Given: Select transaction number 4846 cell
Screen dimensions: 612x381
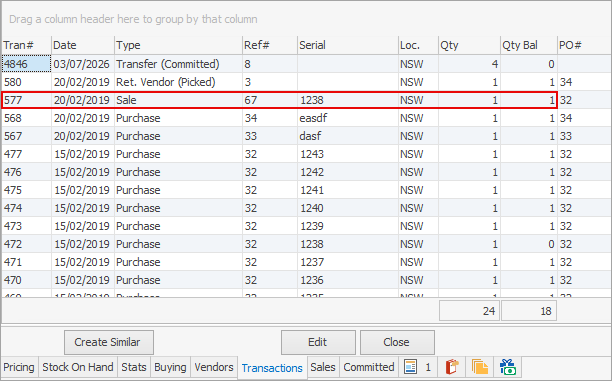Looking at the screenshot, I should pos(26,64).
